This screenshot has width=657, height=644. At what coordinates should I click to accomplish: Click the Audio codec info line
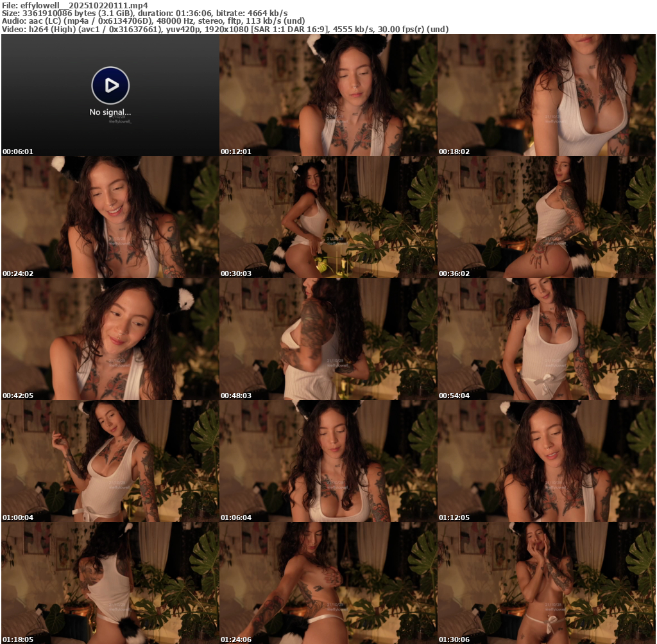point(153,21)
